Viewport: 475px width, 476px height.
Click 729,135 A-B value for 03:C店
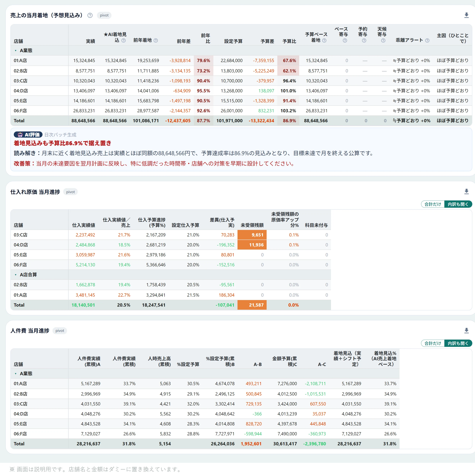254,404
